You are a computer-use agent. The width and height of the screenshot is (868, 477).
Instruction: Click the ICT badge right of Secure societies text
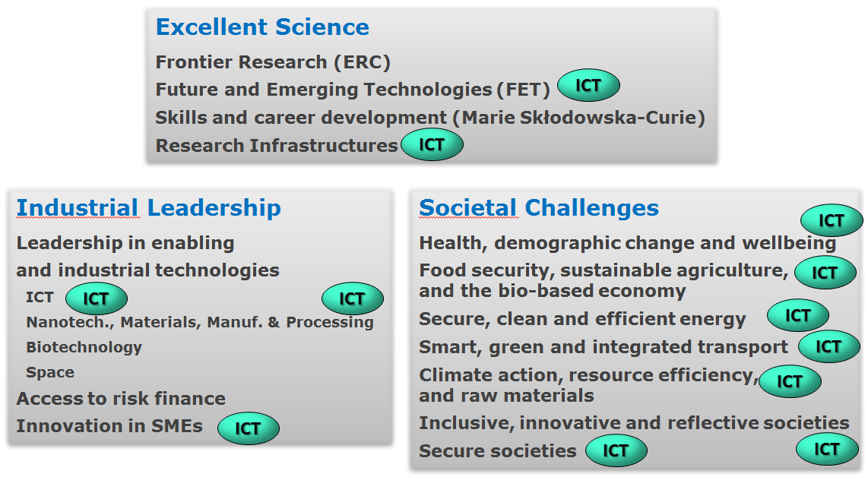(x=616, y=450)
